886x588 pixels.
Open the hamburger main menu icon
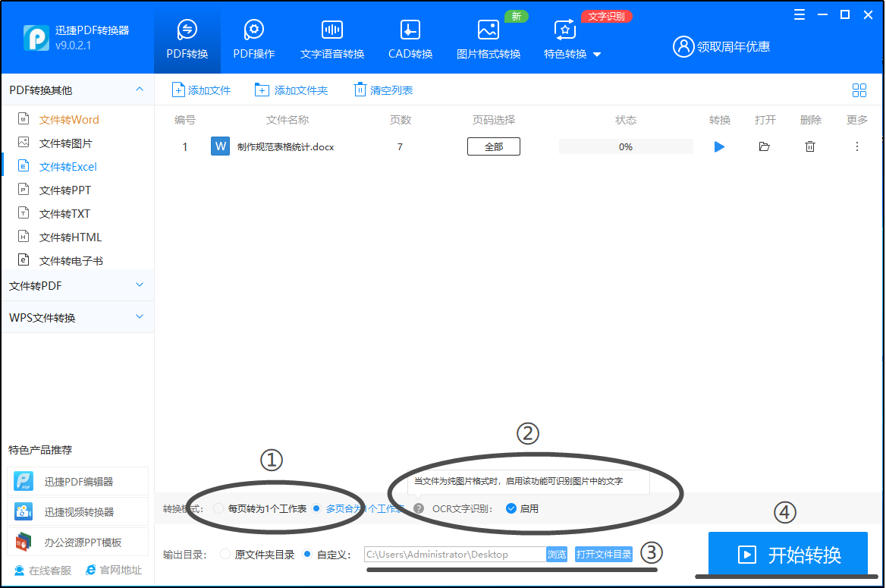799,14
